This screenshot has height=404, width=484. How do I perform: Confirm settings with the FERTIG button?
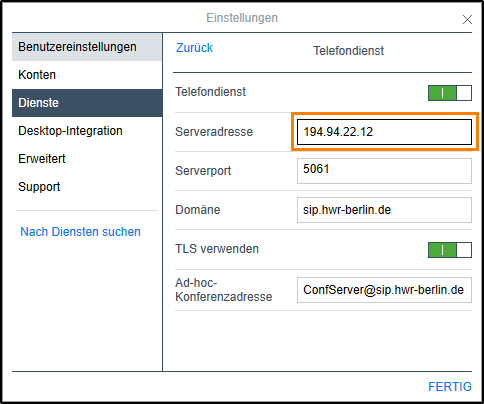pyautogui.click(x=450, y=387)
